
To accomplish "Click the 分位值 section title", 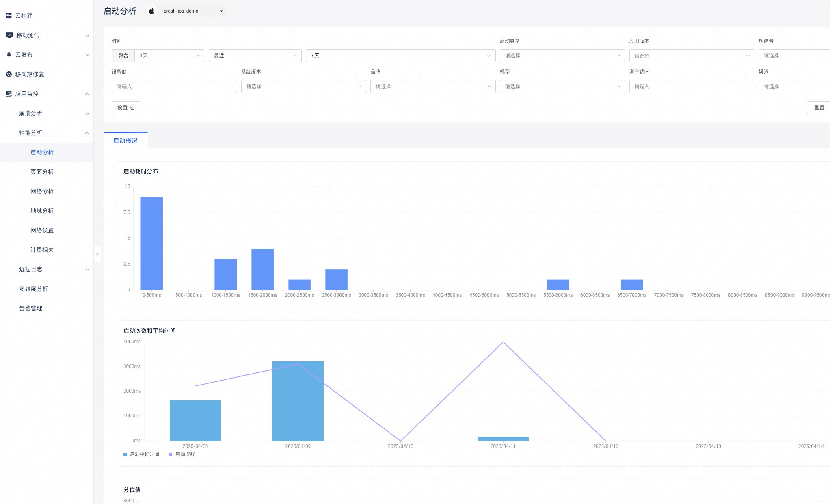I will 132,490.
